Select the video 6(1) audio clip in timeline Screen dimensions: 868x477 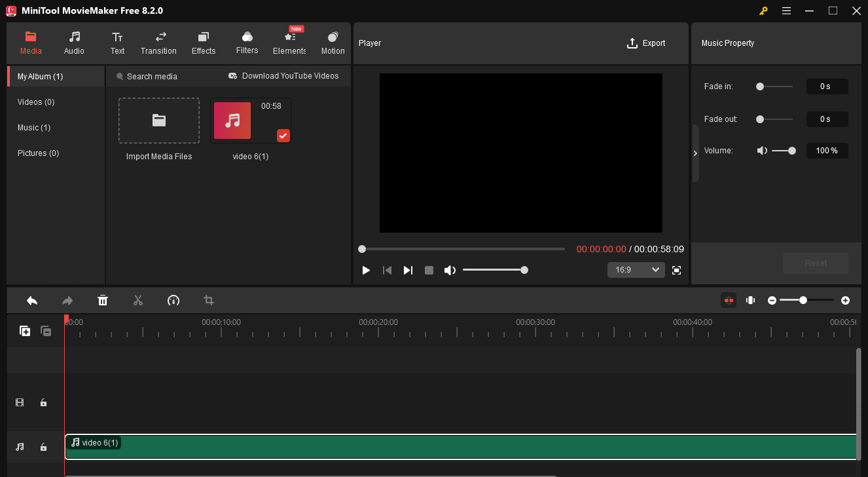pos(461,447)
